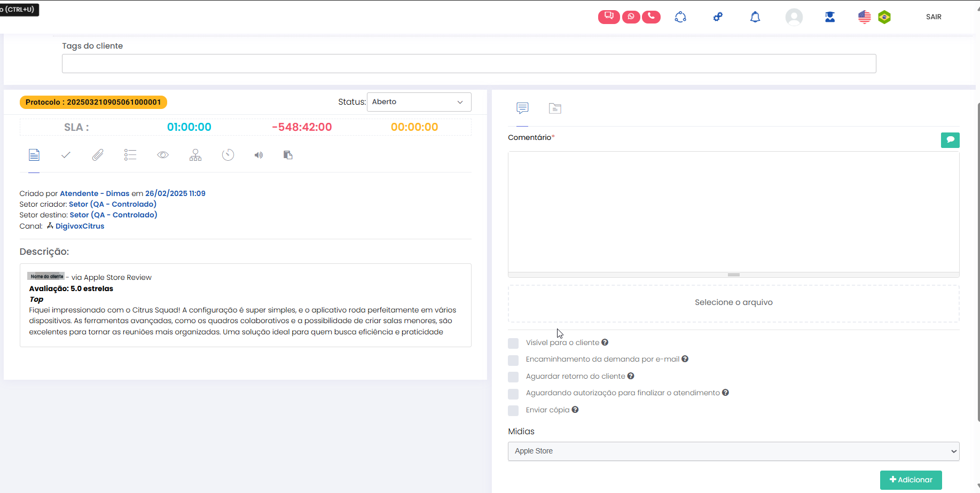Expand the Mídias dropdown showing Apple Store
Screen dimensions: 980x493
[733, 451]
